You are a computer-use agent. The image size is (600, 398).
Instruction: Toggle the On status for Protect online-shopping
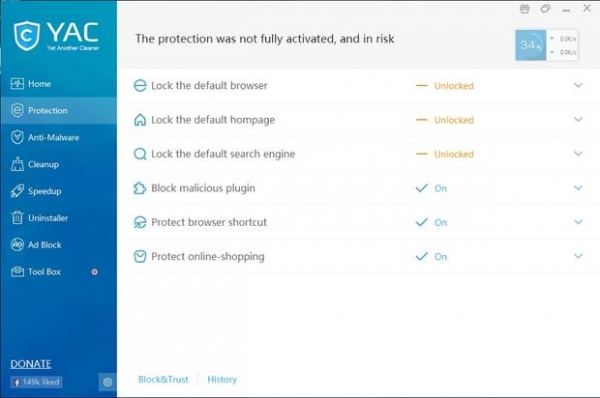coord(431,256)
